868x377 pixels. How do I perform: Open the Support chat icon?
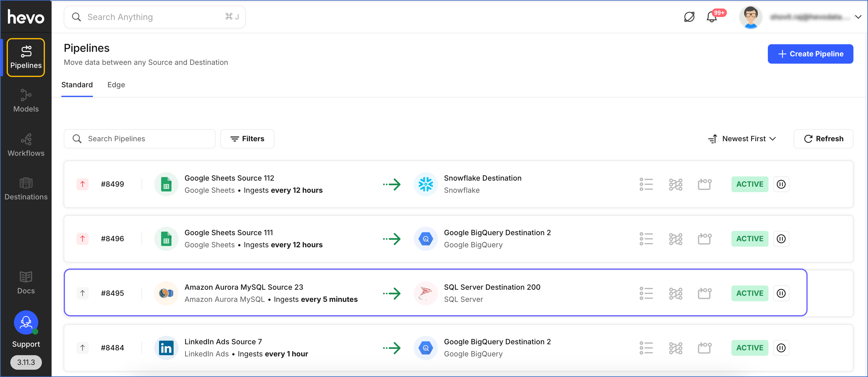click(26, 322)
